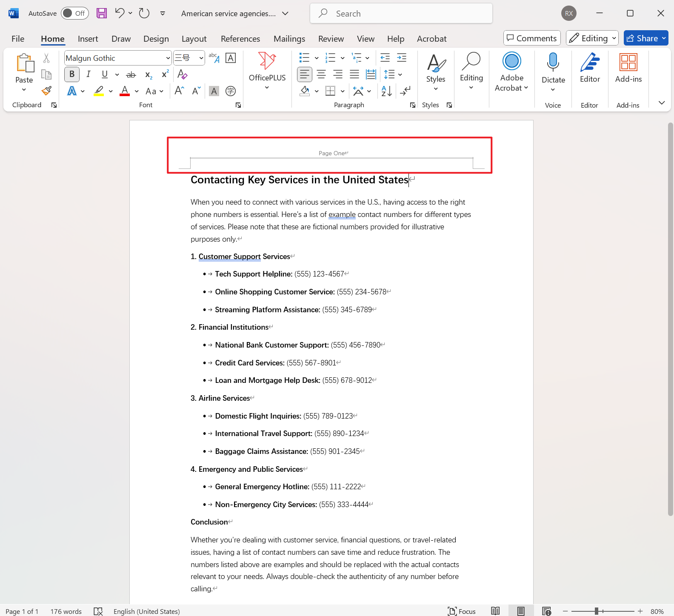Undo the last action

pyautogui.click(x=120, y=13)
